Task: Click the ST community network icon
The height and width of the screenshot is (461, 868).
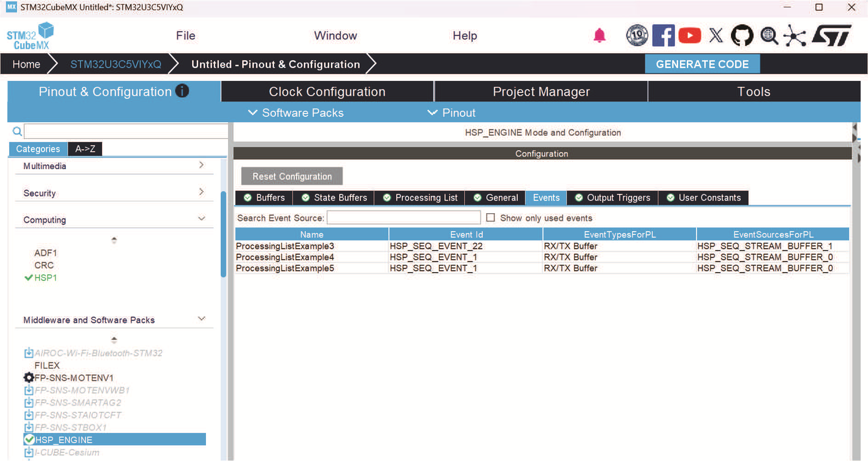Action: point(795,35)
